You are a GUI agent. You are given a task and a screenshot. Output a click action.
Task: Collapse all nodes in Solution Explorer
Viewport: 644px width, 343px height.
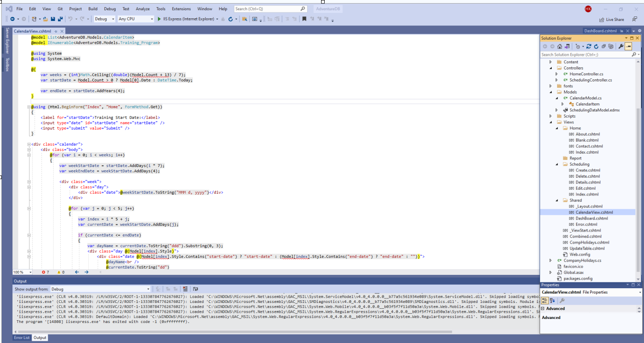(603, 46)
